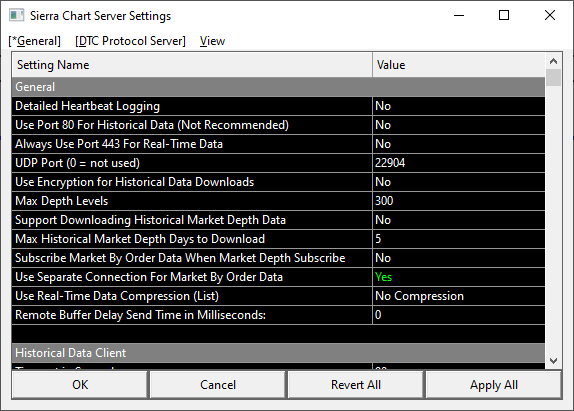Toggle Subscribe Market By Order Data value No
The height and width of the screenshot is (411, 574).
(x=459, y=258)
